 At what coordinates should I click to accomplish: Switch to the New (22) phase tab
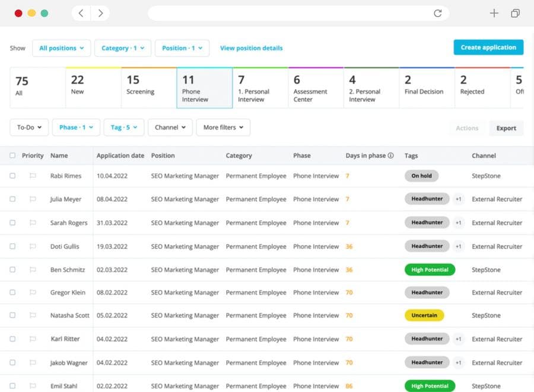point(93,88)
